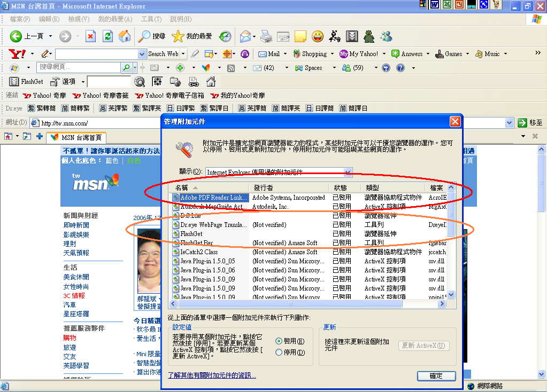
Task: Open the Yahoo Search Web dropdown arrow
Action: tap(183, 54)
